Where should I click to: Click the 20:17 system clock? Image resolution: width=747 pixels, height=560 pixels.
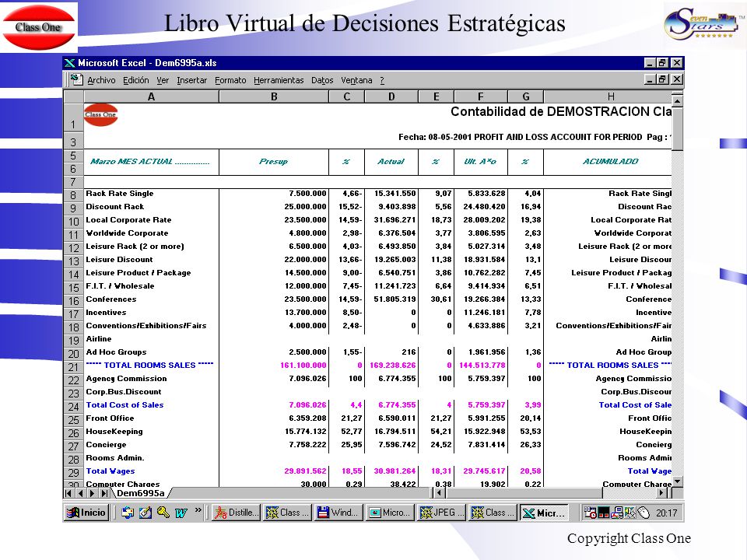pos(666,513)
